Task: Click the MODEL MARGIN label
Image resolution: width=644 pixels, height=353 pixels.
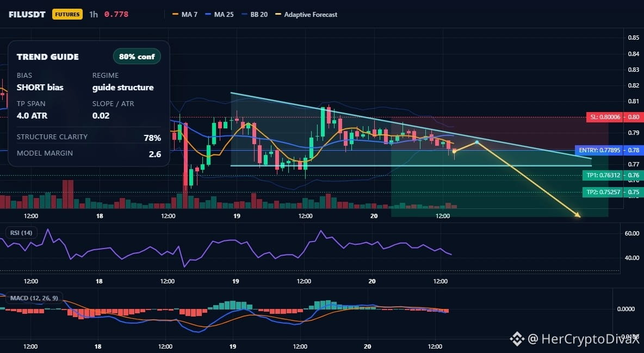Action: tap(45, 153)
